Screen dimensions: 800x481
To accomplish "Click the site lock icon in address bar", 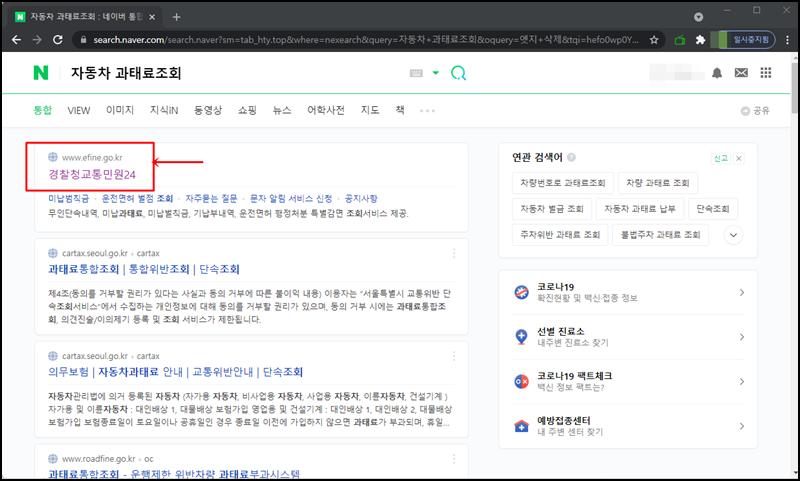I will (x=83, y=40).
